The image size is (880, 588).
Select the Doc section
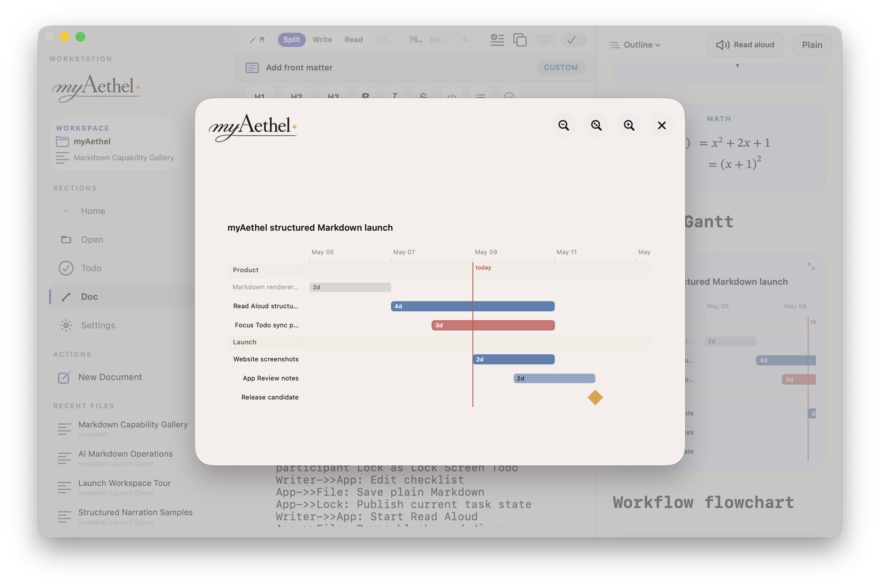click(122, 297)
